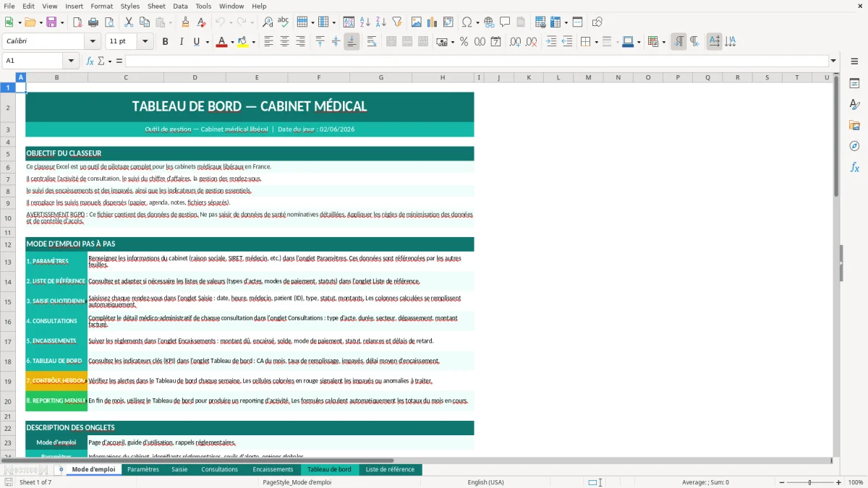Switch to the Paramètres sheet tab
The image size is (868, 488).
(143, 469)
